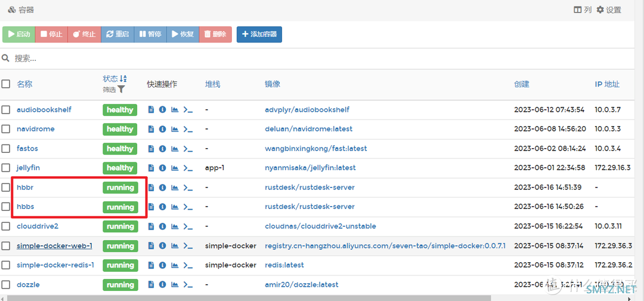Open console icon for simple-docker-redis-1
The image size is (644, 301).
(188, 265)
